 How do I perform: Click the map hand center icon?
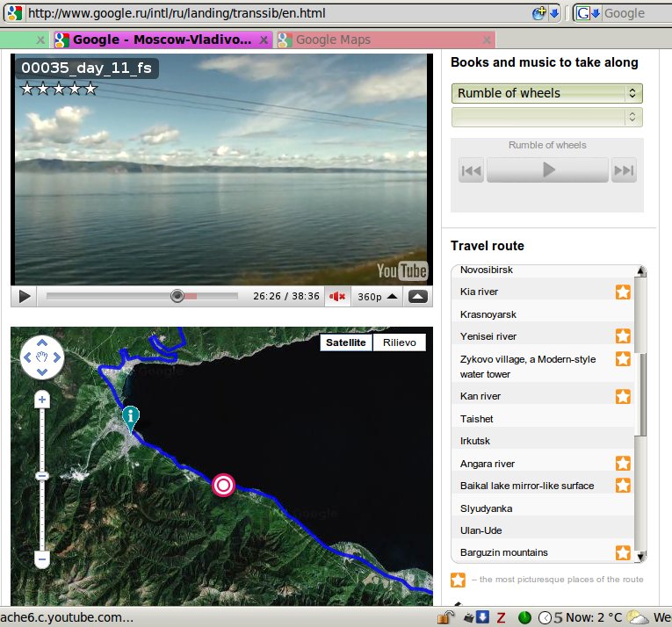tap(42, 357)
